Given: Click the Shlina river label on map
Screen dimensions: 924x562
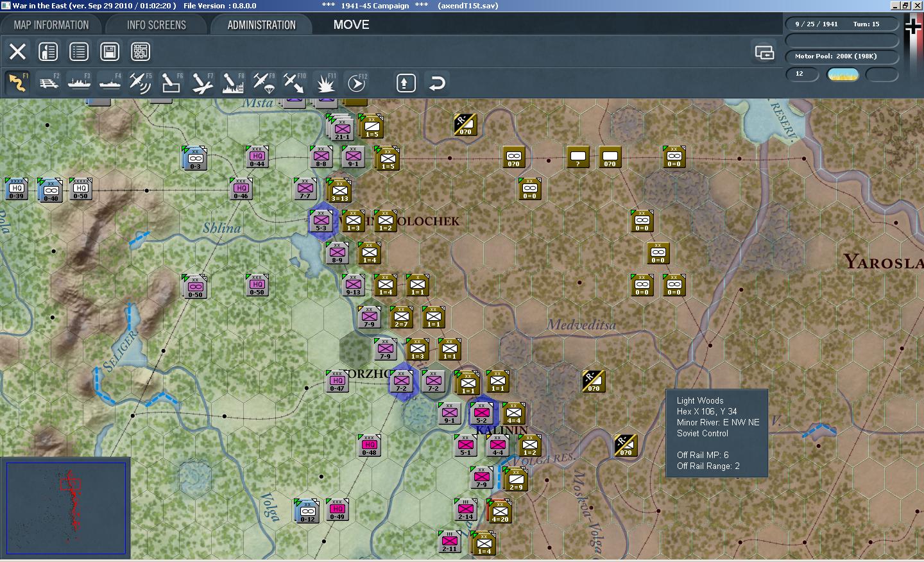Looking at the screenshot, I should [x=222, y=228].
